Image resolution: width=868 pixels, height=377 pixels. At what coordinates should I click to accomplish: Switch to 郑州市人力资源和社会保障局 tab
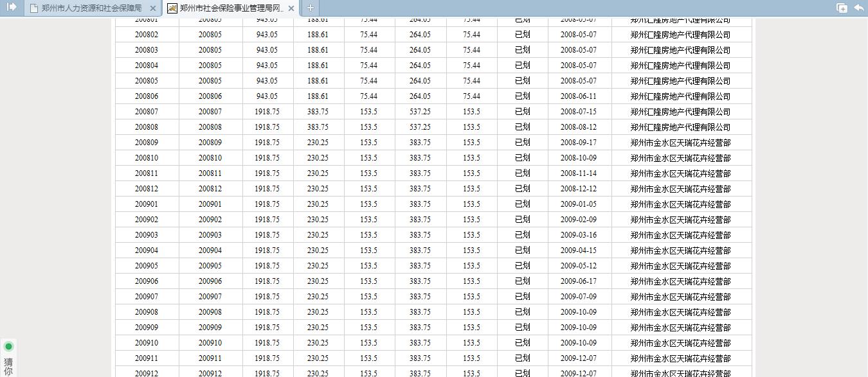[91, 8]
